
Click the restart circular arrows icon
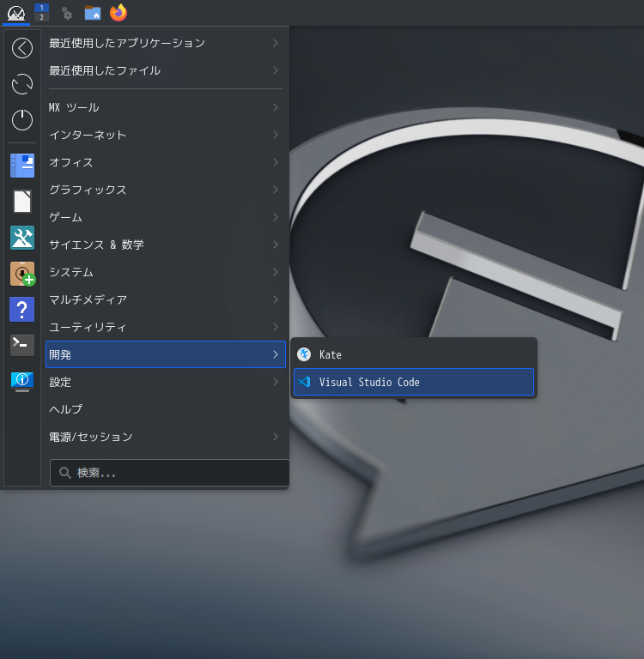click(22, 84)
